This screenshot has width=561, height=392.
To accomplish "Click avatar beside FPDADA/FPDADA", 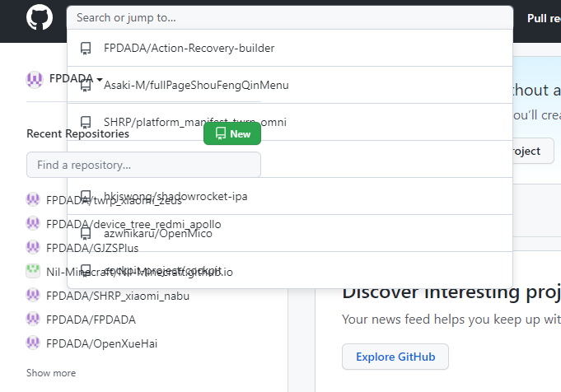I will click(x=33, y=319).
